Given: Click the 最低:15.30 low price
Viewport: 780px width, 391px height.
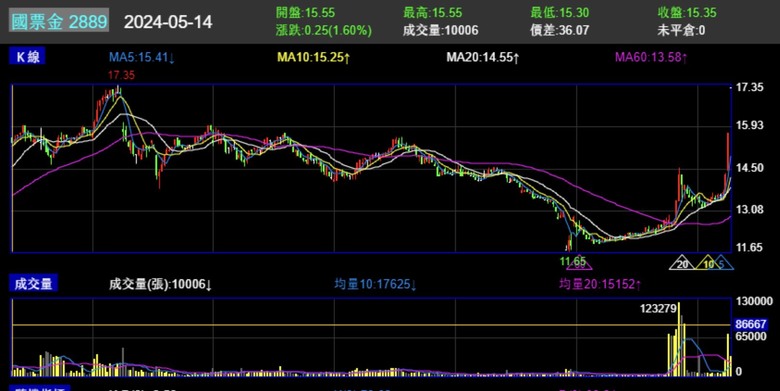Looking at the screenshot, I should click(x=560, y=12).
